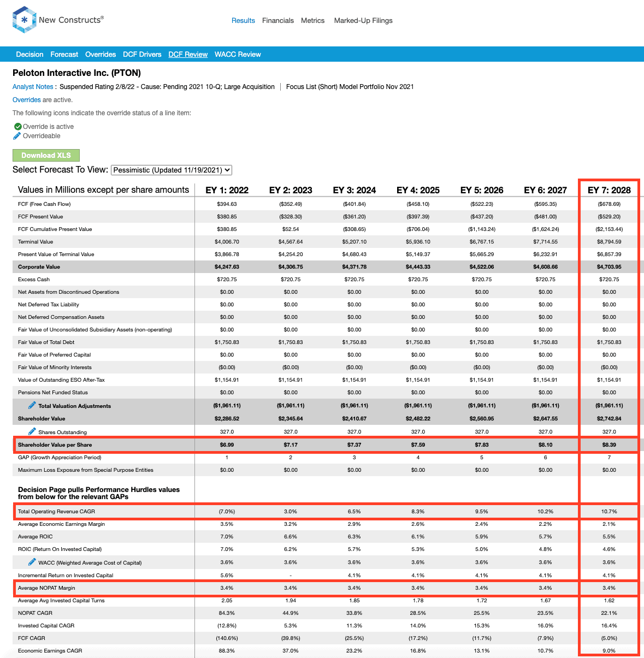Click pencil icon next to Total Valuation Adjustments
The height and width of the screenshot is (658, 644).
tap(32, 405)
